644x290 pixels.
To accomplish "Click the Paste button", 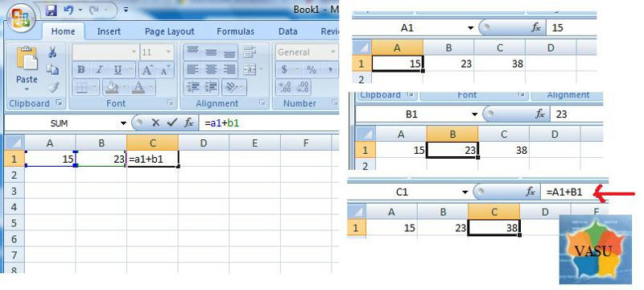I will click(x=27, y=68).
